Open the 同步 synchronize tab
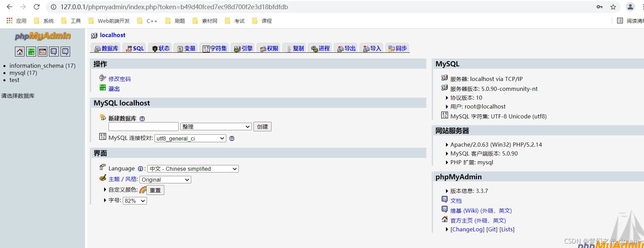Viewport: 644px width, 248px height. click(x=397, y=48)
